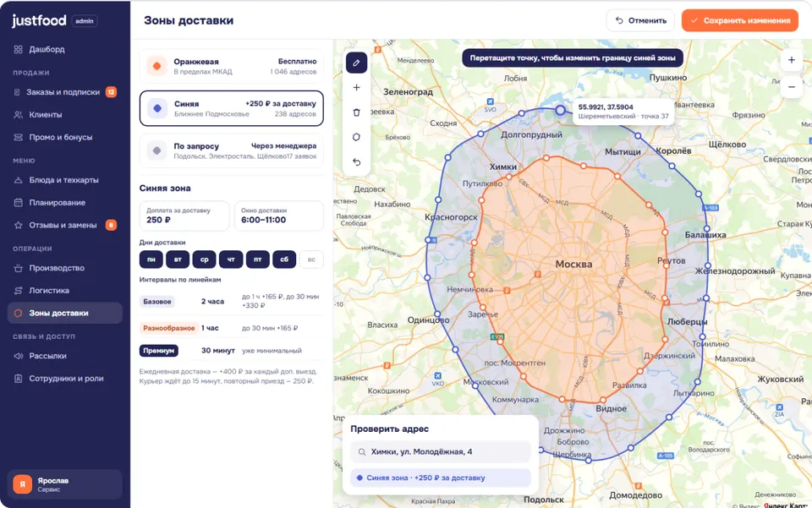Open Блюда и техкарты item
Image resolution: width=812 pixels, height=508 pixels.
[x=65, y=180]
